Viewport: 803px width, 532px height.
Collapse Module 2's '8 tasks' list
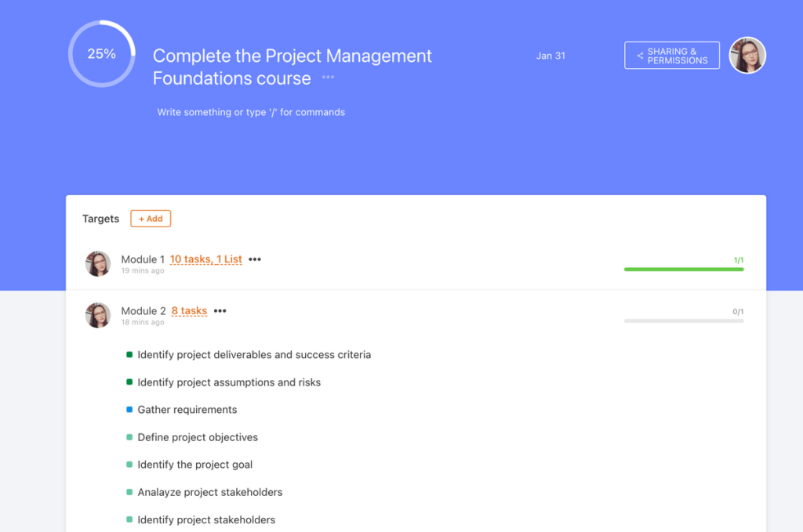pos(188,310)
